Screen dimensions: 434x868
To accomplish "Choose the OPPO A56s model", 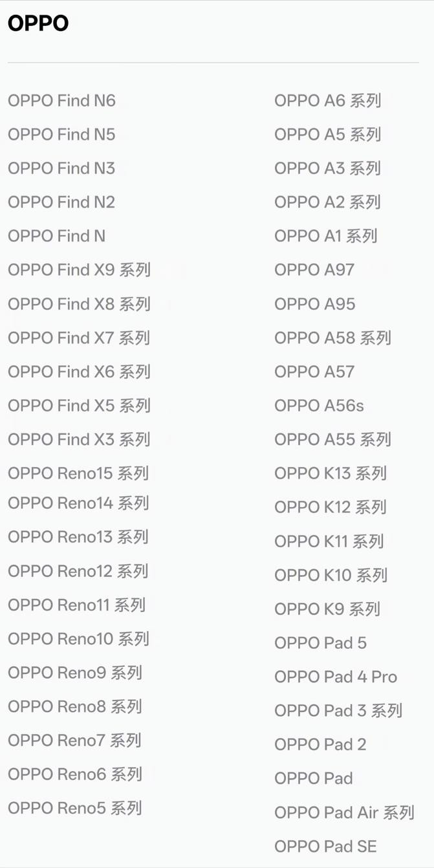I will click(x=319, y=406).
